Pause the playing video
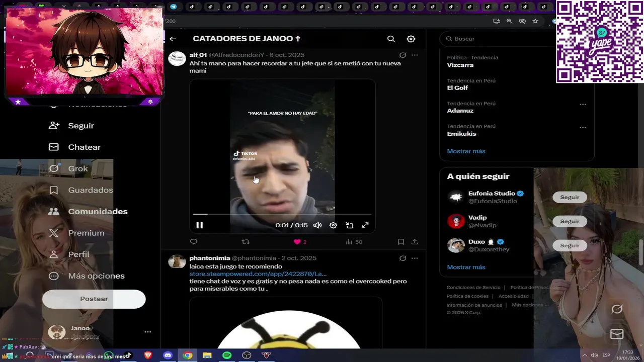 coord(199,225)
